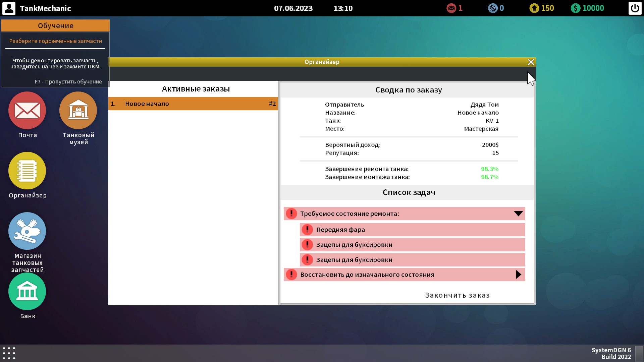Screen dimensions: 644x362
Task: Open the Органайзер desktop icon
Action: click(27, 171)
